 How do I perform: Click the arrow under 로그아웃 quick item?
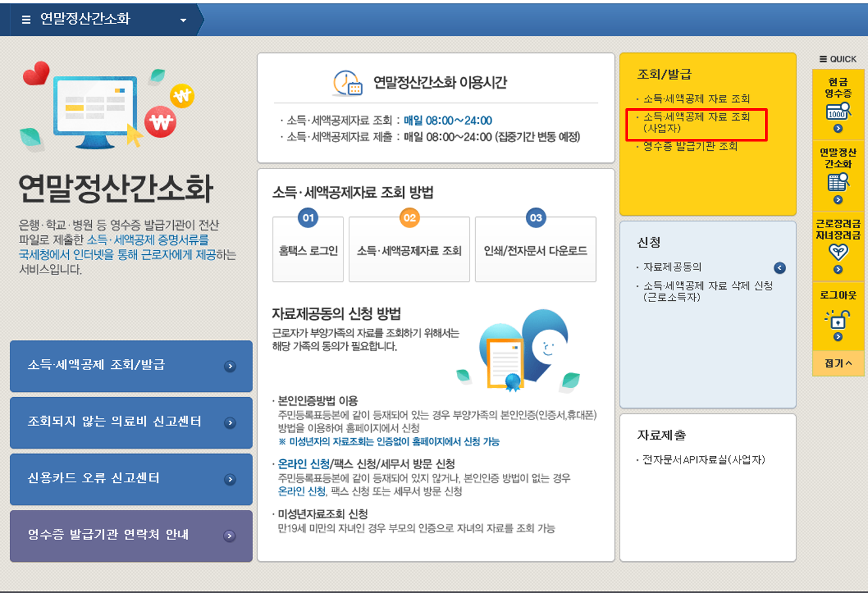[838, 337]
